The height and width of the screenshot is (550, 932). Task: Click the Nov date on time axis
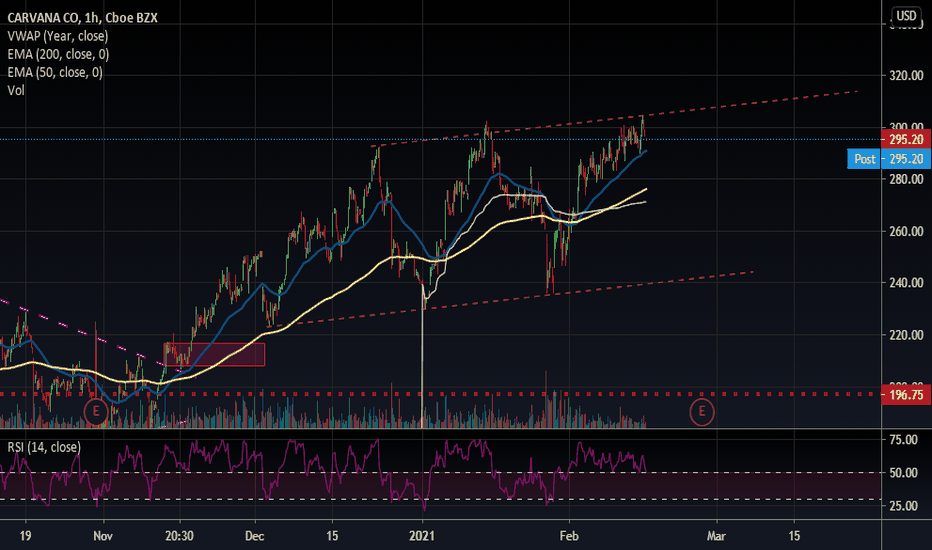(x=103, y=536)
